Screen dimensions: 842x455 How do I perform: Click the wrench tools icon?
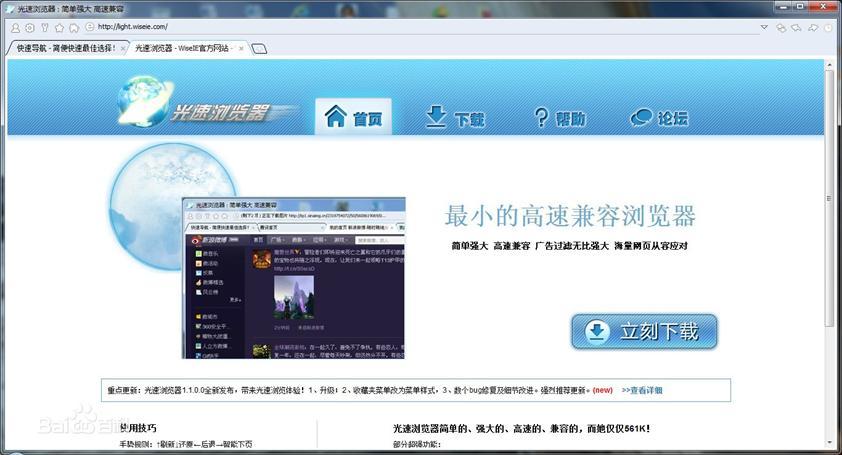tap(45, 27)
